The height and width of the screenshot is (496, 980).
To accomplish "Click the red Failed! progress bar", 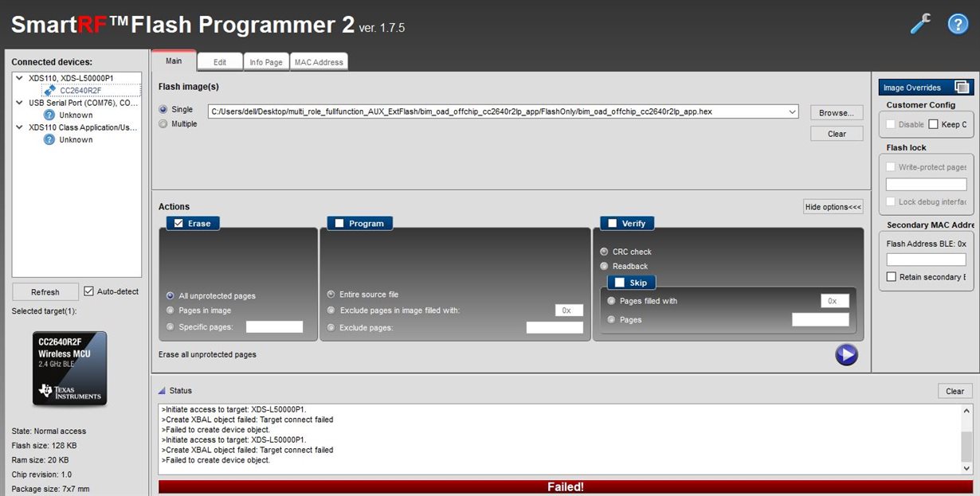I will click(x=565, y=486).
